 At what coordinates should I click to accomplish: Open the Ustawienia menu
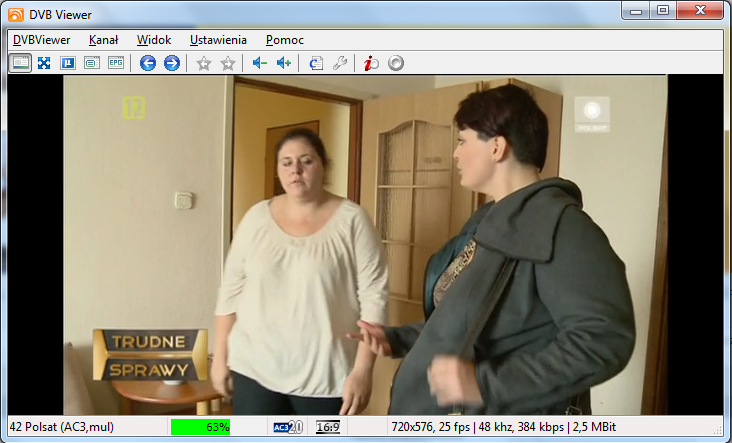pyautogui.click(x=218, y=40)
